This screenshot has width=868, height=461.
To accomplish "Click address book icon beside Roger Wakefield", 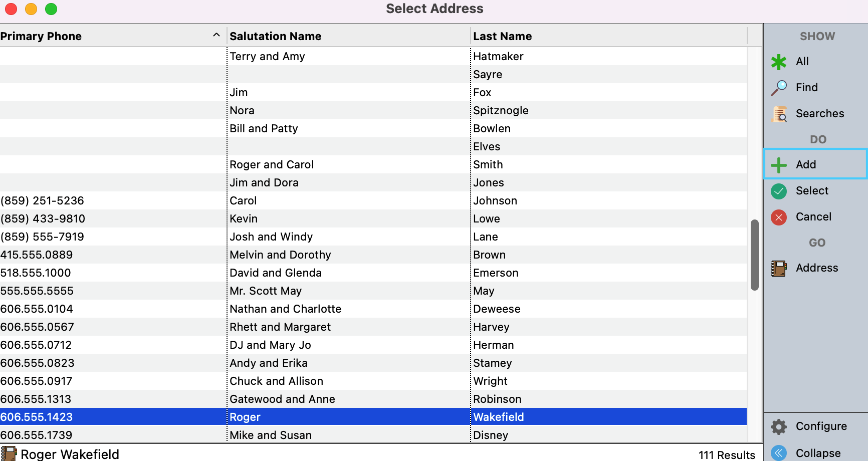I will click(x=9, y=453).
